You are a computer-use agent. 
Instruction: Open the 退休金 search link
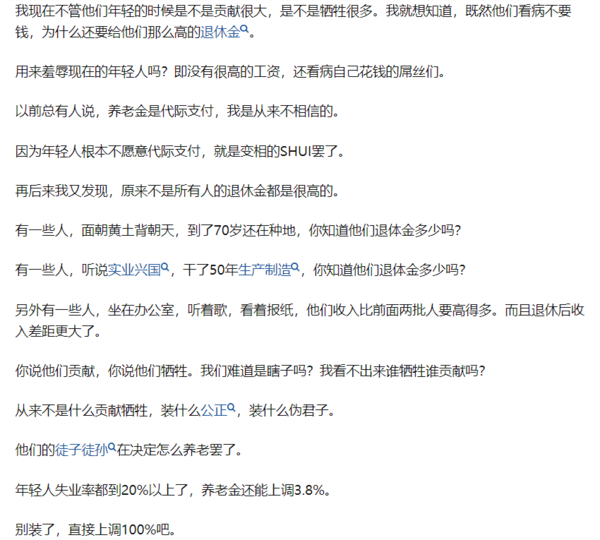pos(220,32)
